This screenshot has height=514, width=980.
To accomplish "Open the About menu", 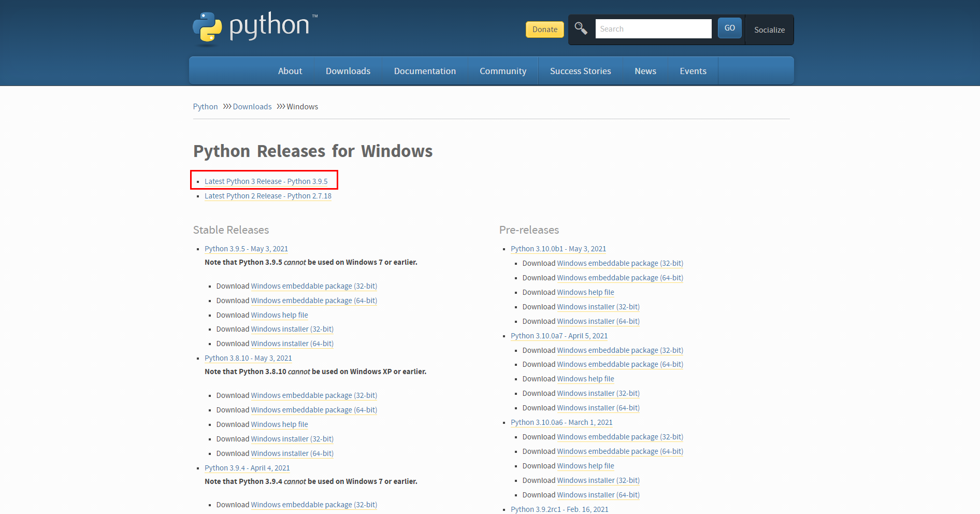I will [290, 71].
